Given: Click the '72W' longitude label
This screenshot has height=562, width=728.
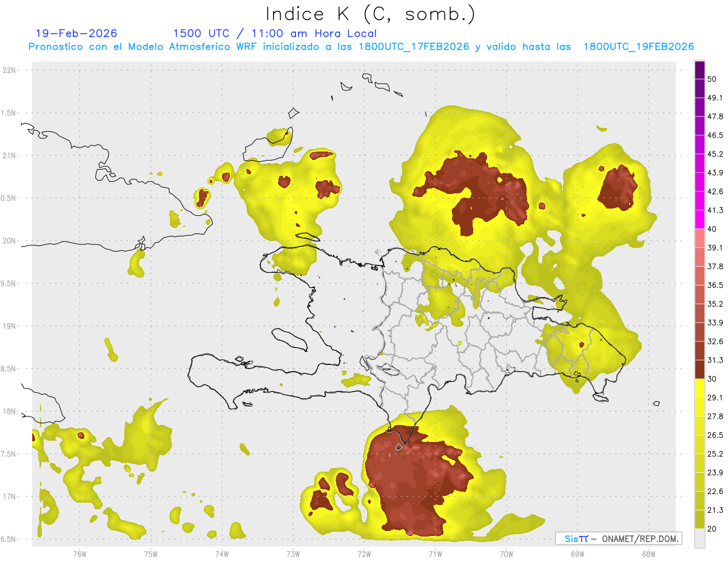Looking at the screenshot, I should pyautogui.click(x=364, y=554).
